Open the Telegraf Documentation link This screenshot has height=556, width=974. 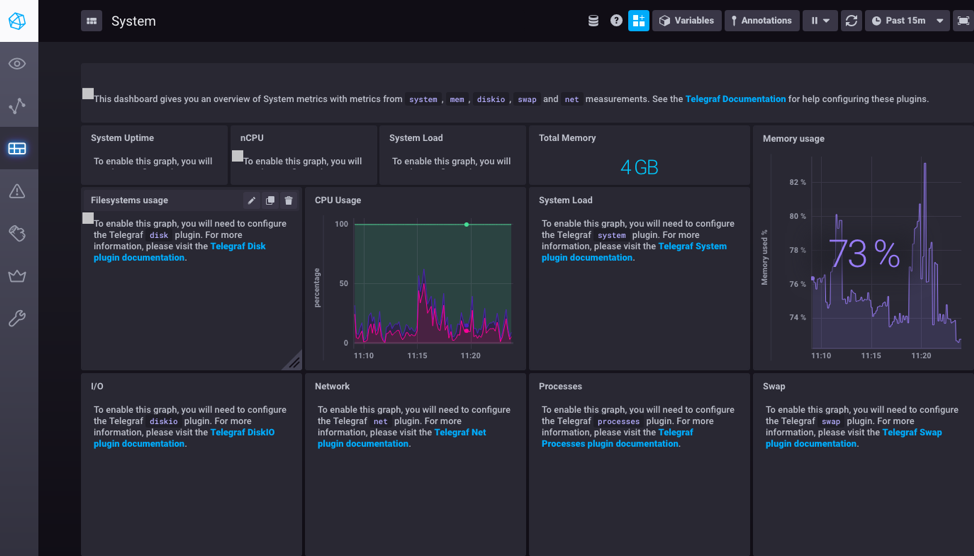coord(735,99)
